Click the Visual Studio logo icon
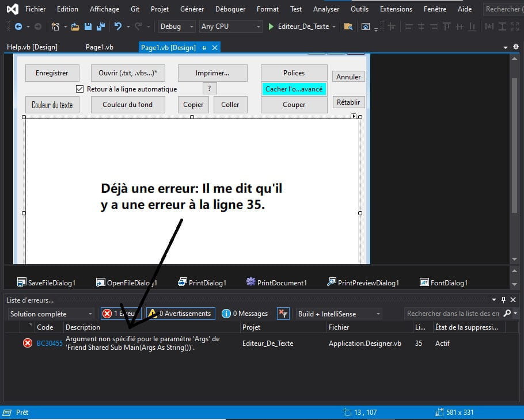Image resolution: width=524 pixels, height=420 pixels. pyautogui.click(x=12, y=9)
